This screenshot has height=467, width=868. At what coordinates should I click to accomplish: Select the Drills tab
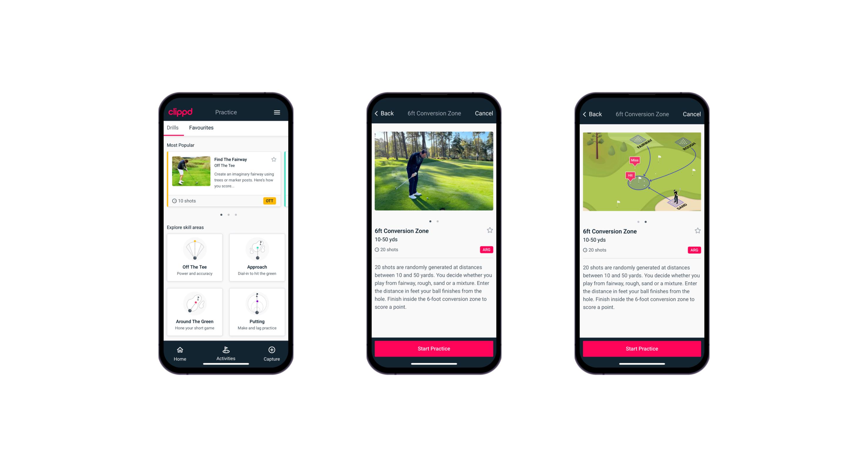coord(172,128)
